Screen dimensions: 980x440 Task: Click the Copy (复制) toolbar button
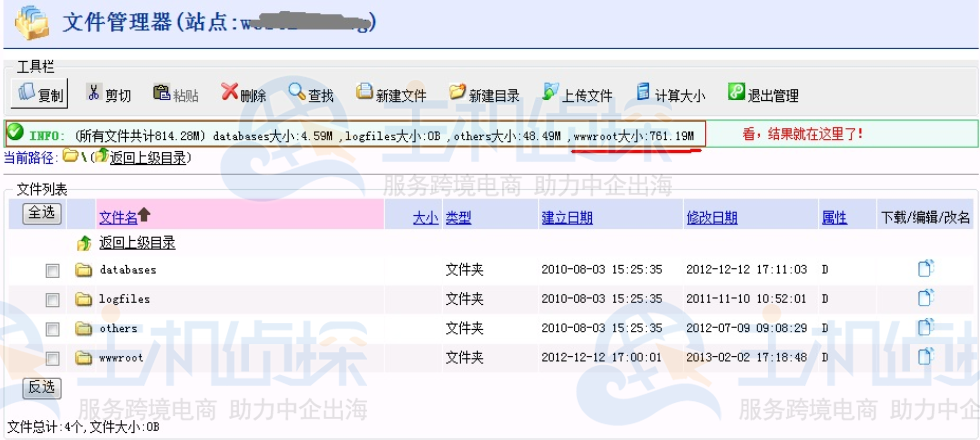point(39,93)
